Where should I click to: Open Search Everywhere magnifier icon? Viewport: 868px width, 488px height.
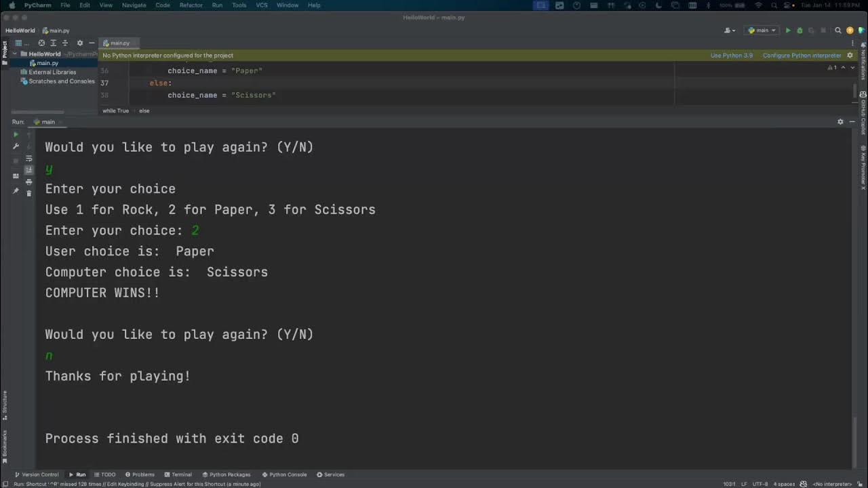tap(838, 30)
